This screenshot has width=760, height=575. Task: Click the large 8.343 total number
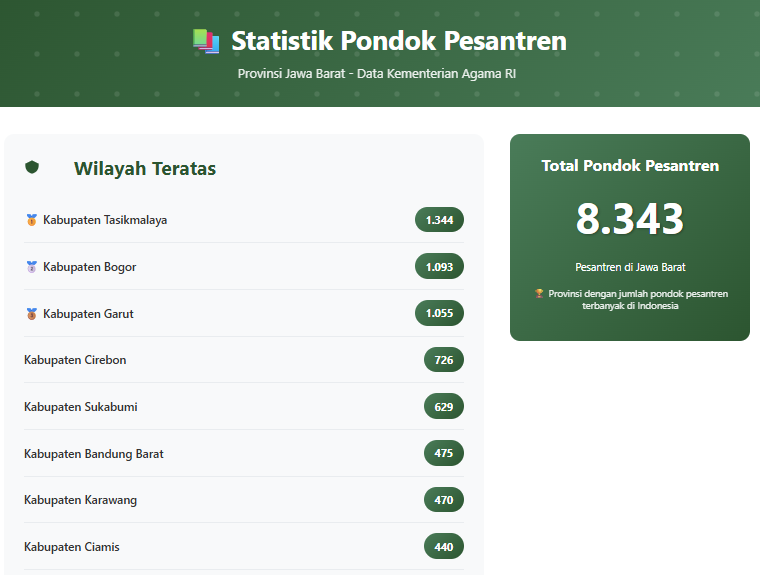630,219
